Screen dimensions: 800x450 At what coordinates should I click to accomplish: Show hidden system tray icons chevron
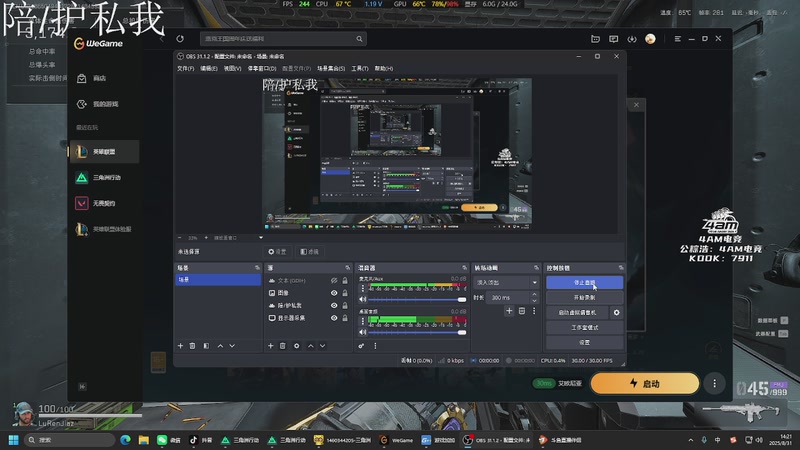691,440
